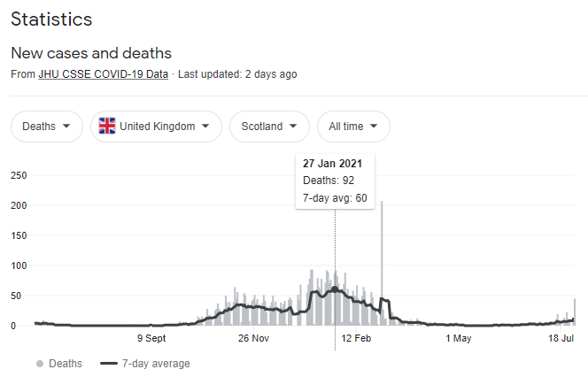Open the All time range dropdown
The width and height of the screenshot is (588, 377).
[353, 127]
